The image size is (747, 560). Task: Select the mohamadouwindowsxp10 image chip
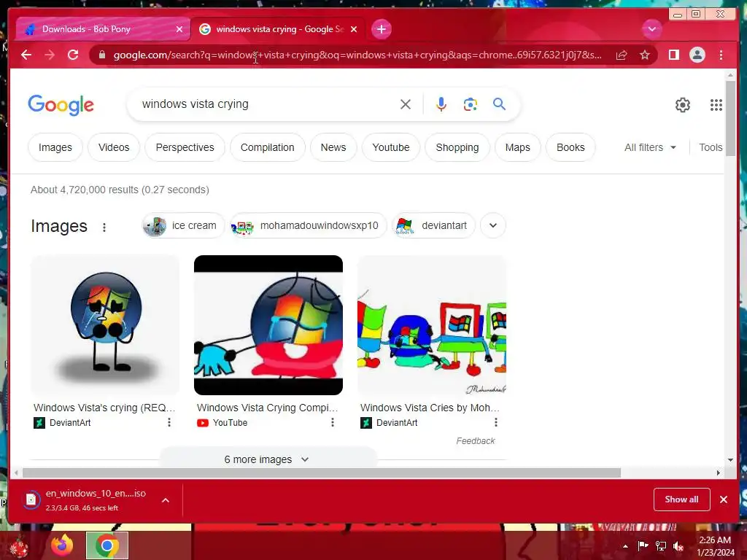308,226
